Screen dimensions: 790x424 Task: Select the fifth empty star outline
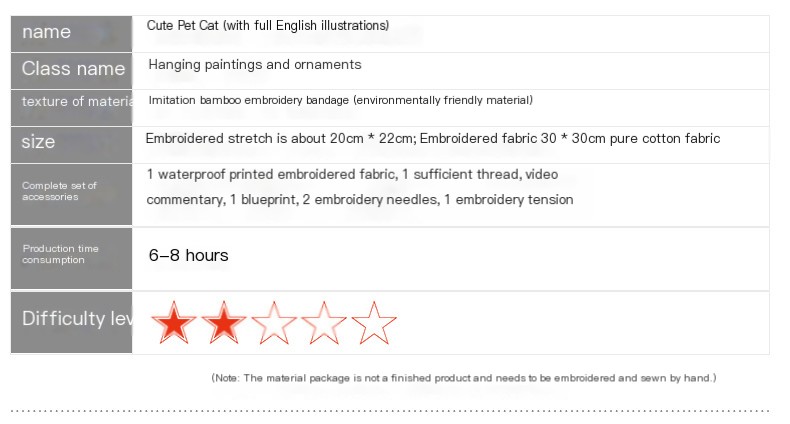coord(374,323)
